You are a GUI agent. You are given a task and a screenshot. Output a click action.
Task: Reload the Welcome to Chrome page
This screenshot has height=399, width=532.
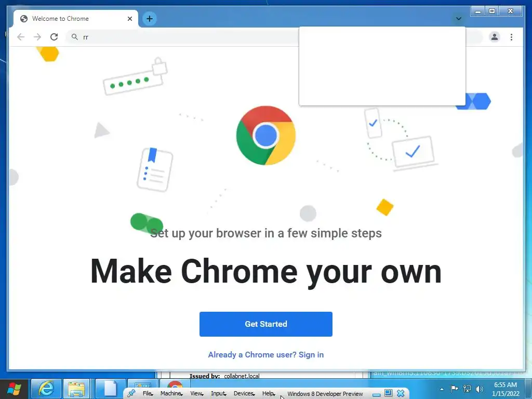point(54,37)
